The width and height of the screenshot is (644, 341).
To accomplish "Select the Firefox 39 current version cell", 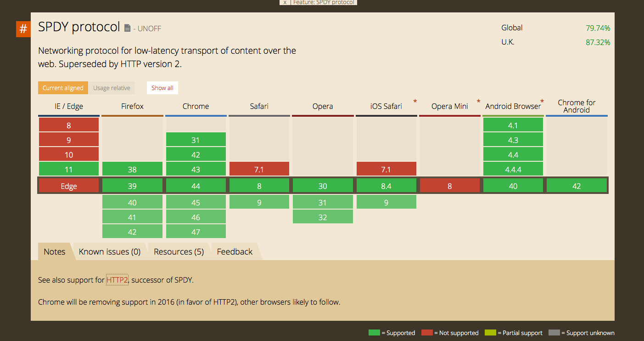I will [132, 186].
